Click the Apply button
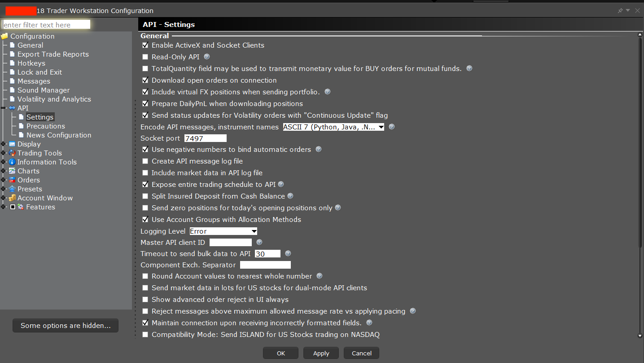This screenshot has height=363, width=644. coord(320,353)
